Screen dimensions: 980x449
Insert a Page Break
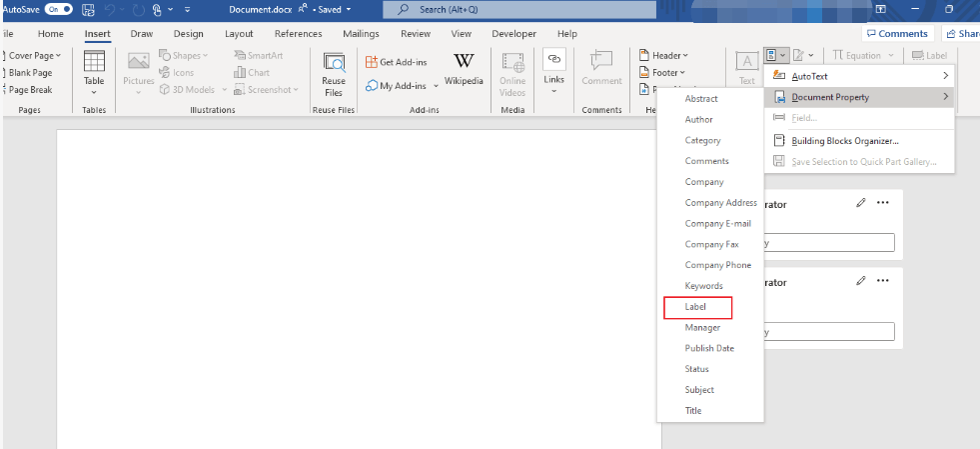[x=27, y=89]
